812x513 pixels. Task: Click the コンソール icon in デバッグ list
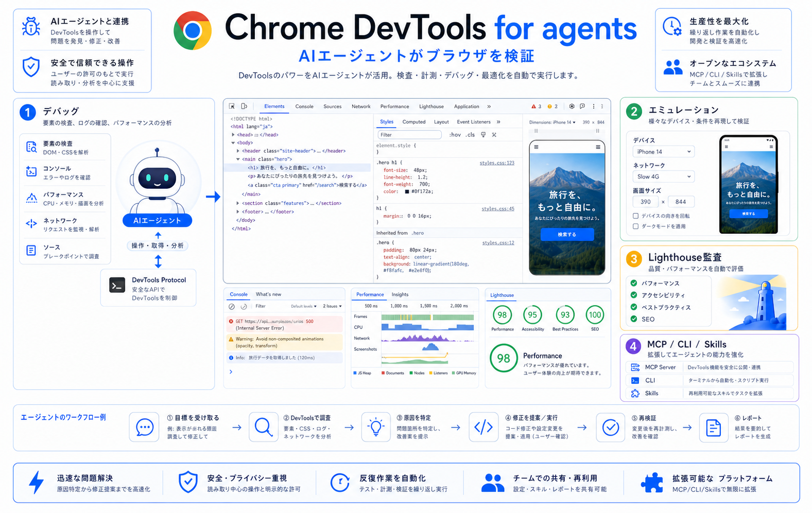click(x=31, y=172)
